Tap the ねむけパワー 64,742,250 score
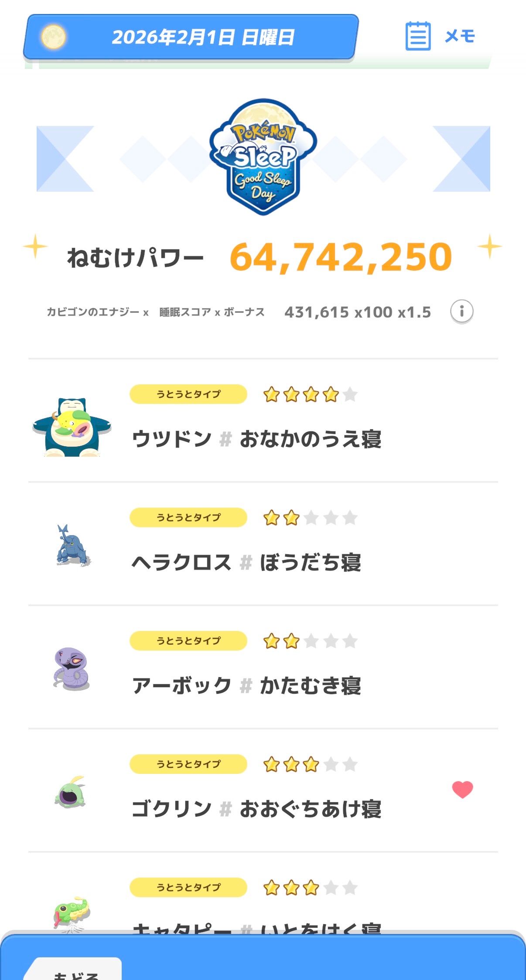The image size is (526, 980). tap(341, 257)
